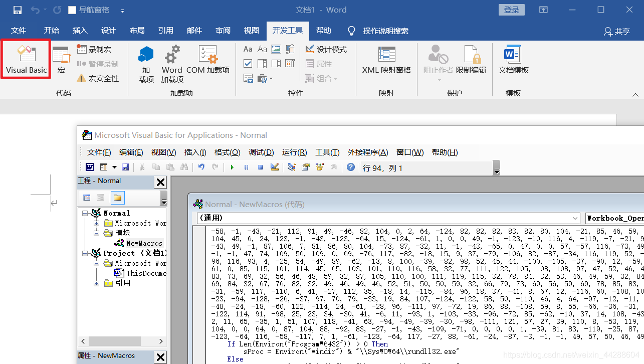
Task: Open Project Explorer toolbar icon
Action: point(292,167)
